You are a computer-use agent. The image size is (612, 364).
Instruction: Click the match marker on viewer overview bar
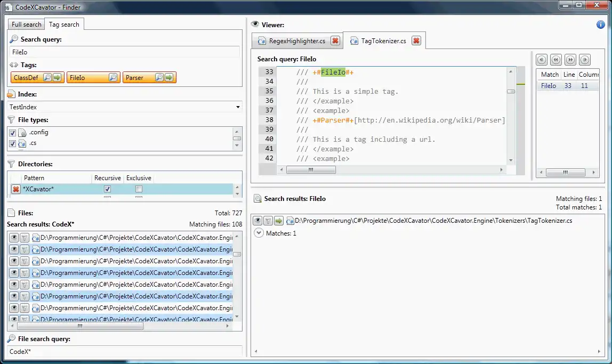520,84
